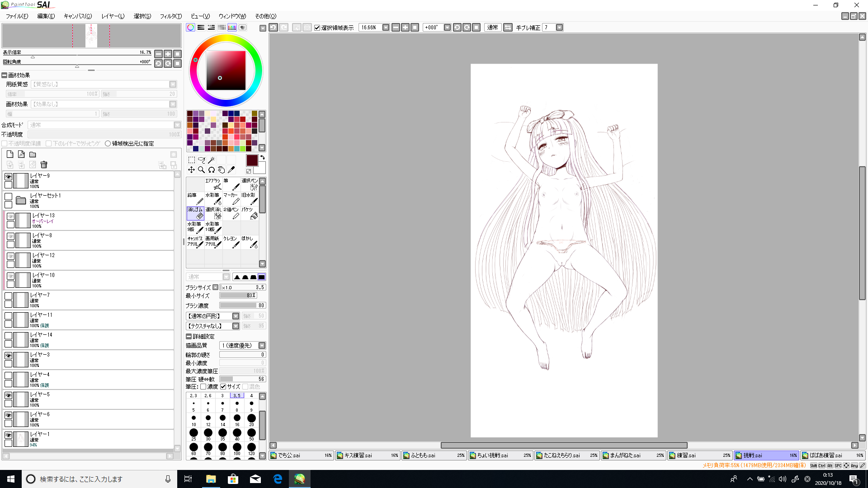Screen dimensions: 868x488
Task: Select the magic wand tool
Action: pos(211,160)
